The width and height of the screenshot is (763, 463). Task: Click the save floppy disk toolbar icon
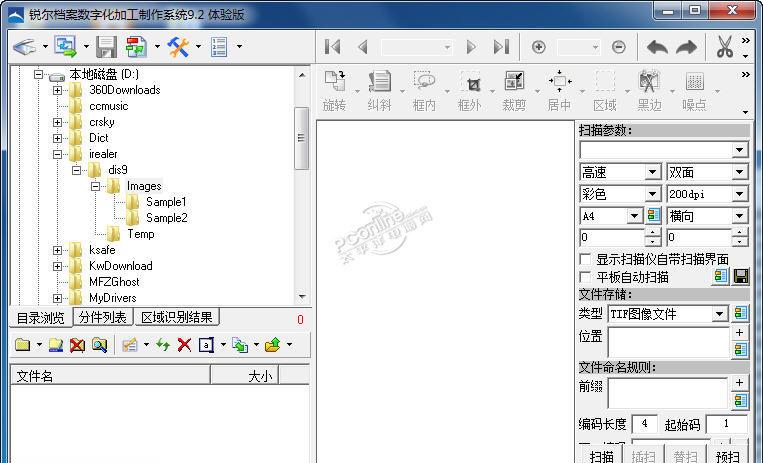pos(107,47)
